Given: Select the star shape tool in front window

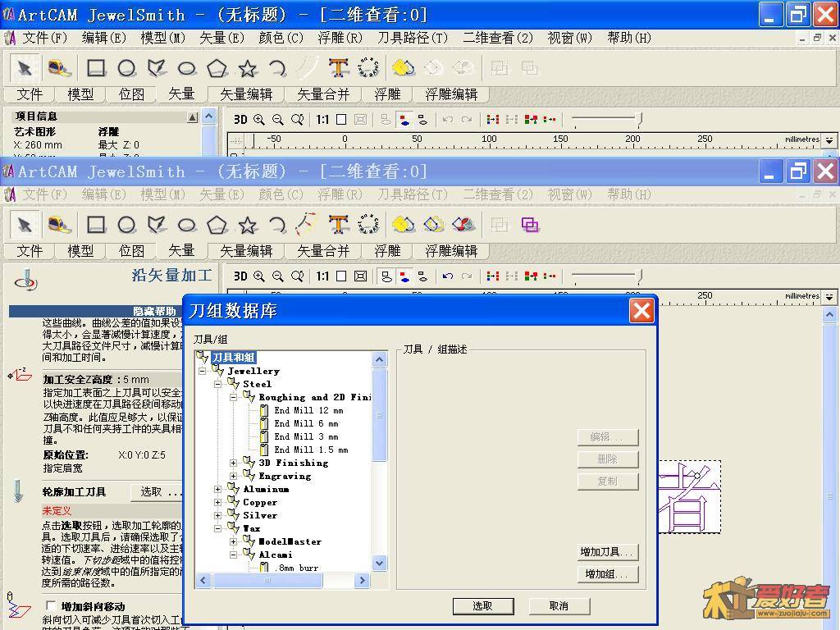Looking at the screenshot, I should tap(247, 225).
